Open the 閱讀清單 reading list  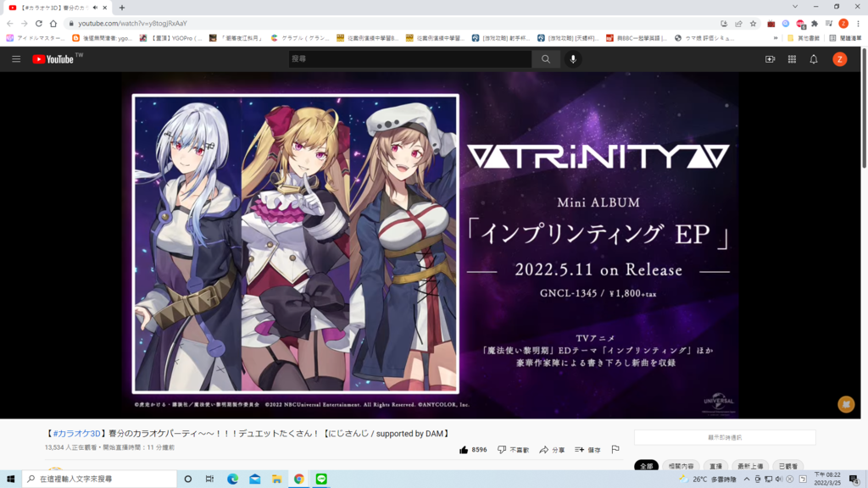[x=845, y=38]
